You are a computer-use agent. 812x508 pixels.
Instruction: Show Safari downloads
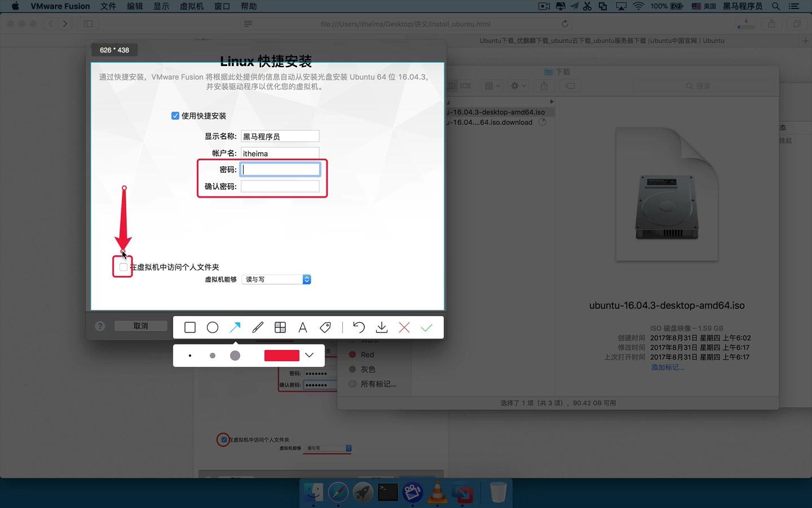tap(746, 24)
